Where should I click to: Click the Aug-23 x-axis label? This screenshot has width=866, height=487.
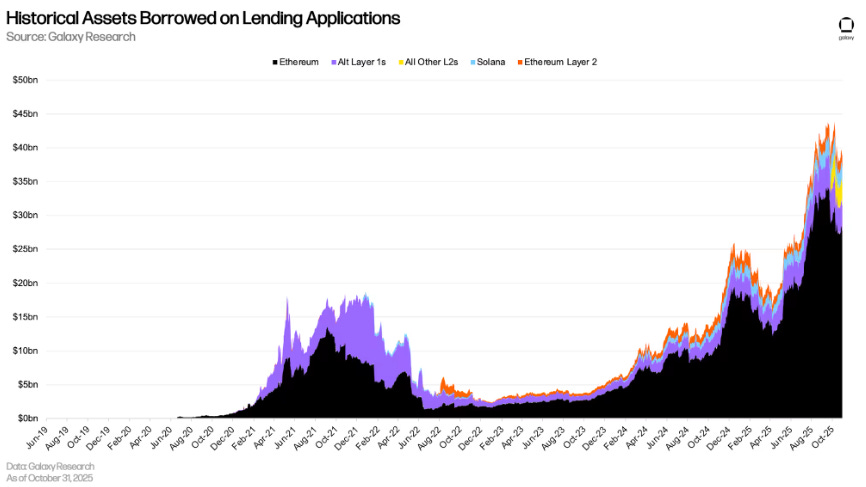coord(554,436)
